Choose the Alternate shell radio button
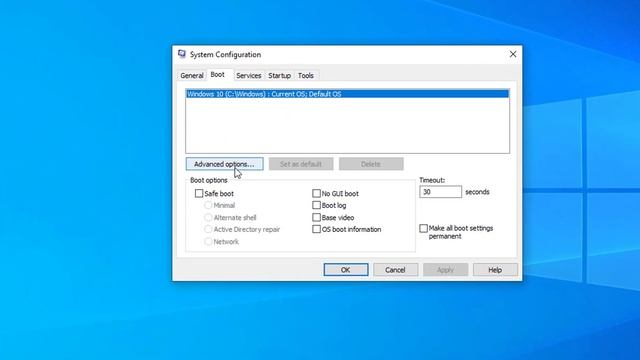640x360 pixels. click(x=208, y=218)
